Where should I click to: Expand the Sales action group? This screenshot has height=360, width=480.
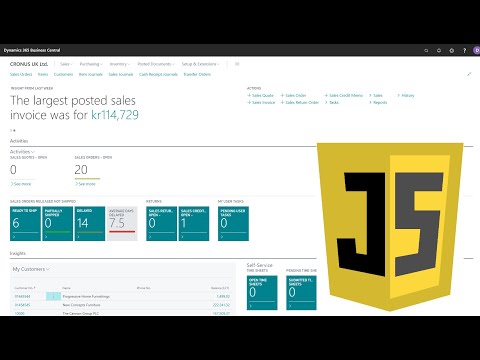coord(376,95)
